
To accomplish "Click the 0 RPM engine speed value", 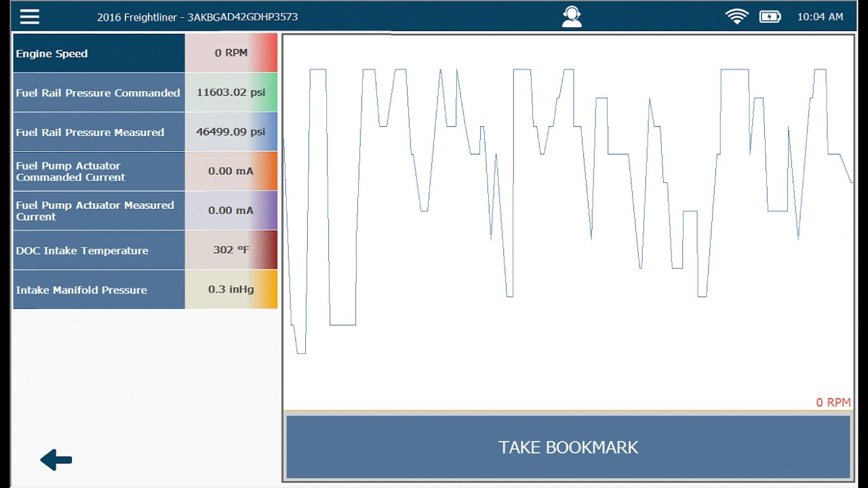I will (231, 53).
